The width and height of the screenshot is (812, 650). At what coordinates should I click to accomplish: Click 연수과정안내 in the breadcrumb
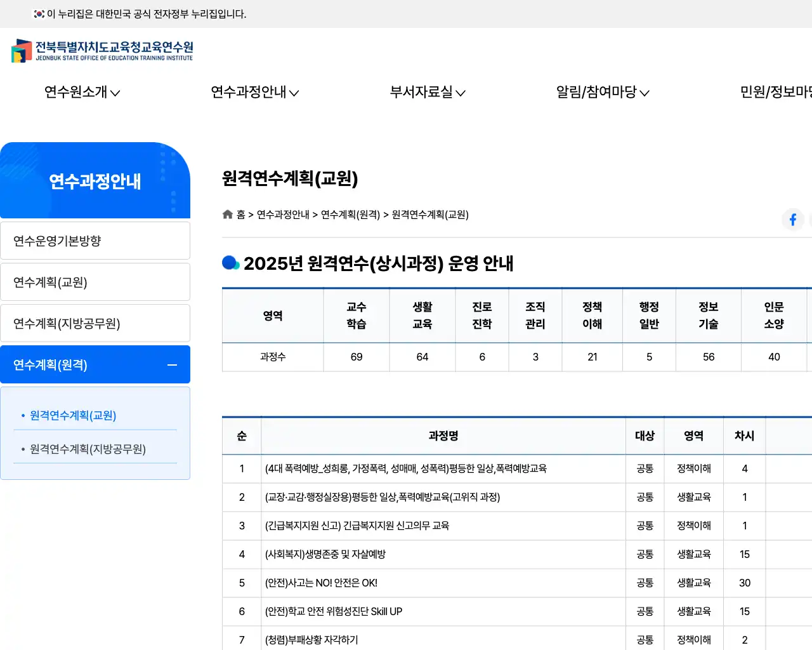283,215
